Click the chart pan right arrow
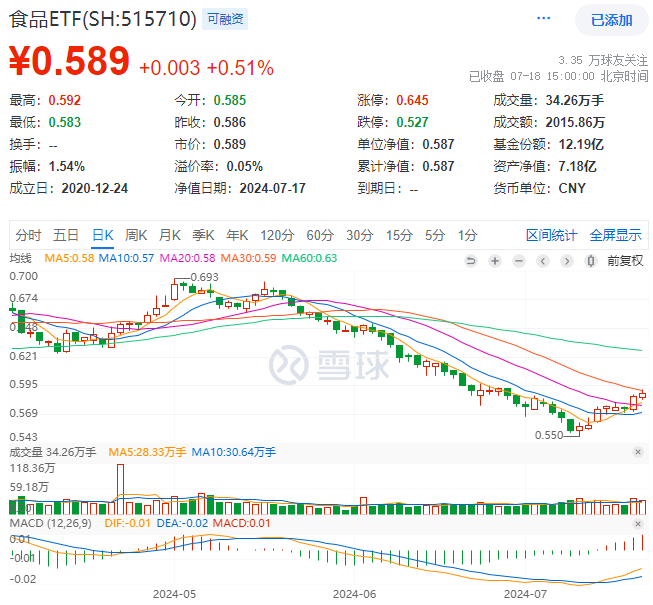Viewport: 653px width, 605px height. coord(566,261)
